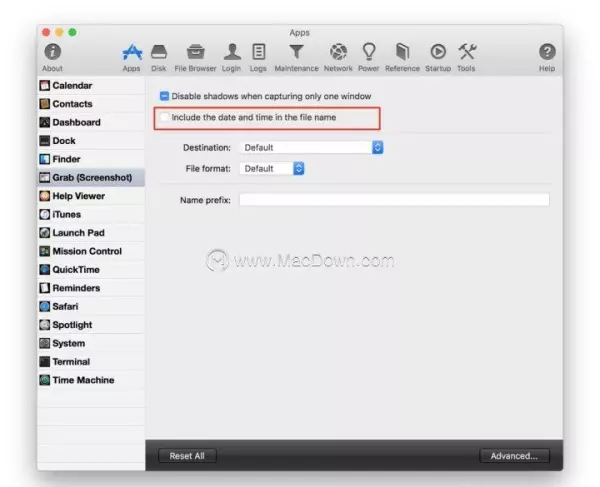Screen dimensions: 600x487
Task: Click the Name prefix text field
Action: [x=394, y=199]
